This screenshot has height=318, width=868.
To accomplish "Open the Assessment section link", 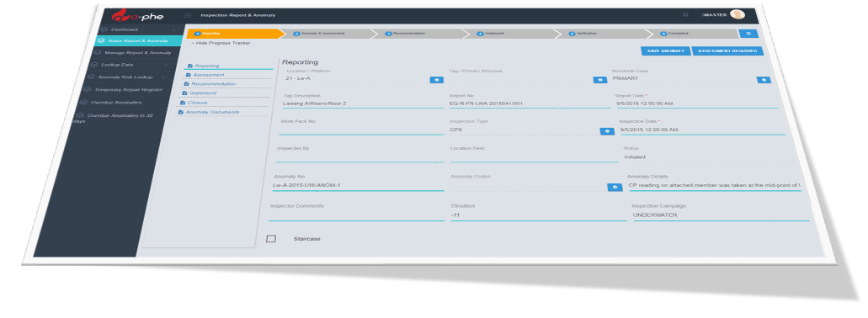I will [209, 75].
